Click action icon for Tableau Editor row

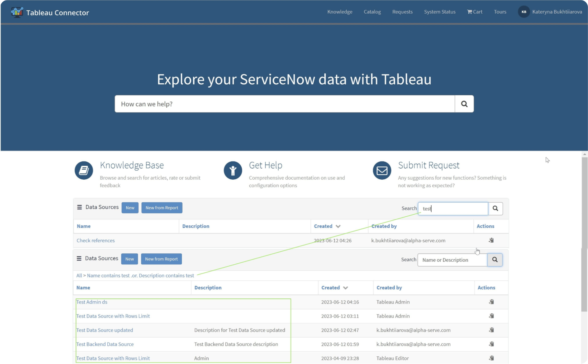pyautogui.click(x=492, y=358)
